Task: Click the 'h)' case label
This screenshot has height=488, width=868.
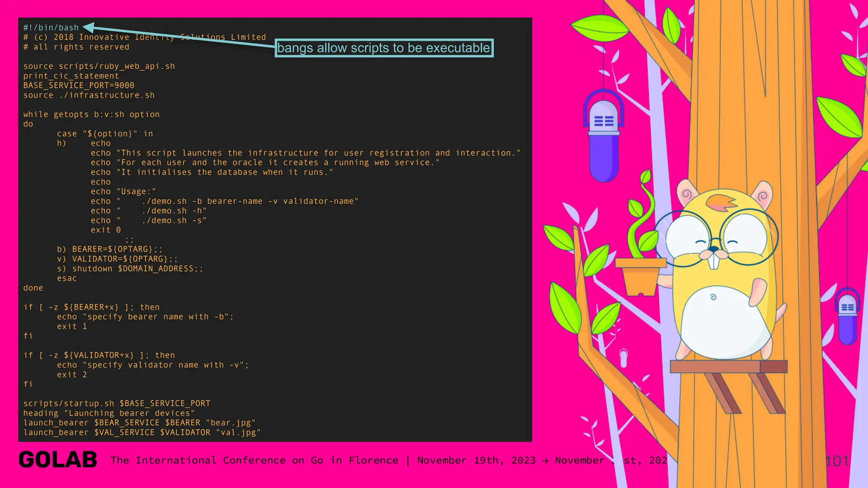Action: [x=62, y=144]
